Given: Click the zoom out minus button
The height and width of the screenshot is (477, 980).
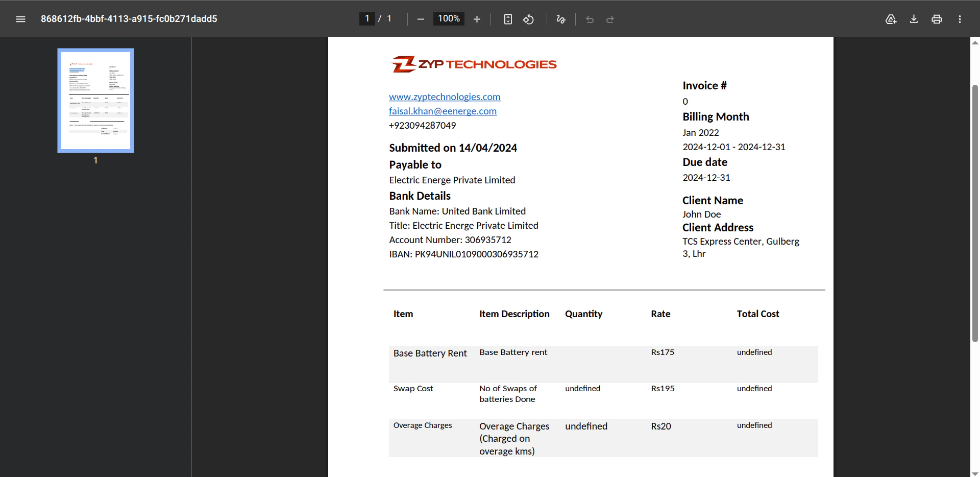Looking at the screenshot, I should pos(421,19).
